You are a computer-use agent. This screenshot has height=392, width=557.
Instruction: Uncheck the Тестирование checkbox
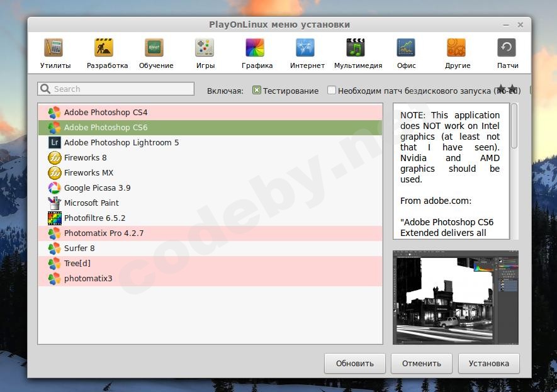point(256,90)
